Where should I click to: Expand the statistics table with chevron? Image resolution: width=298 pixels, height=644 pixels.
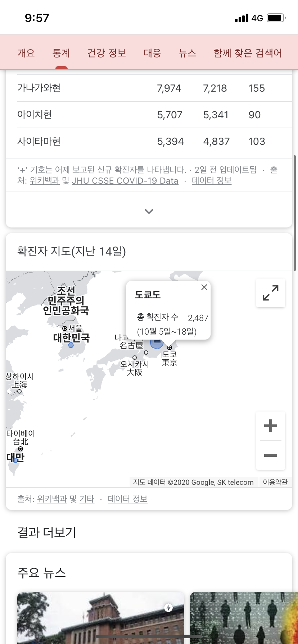[x=149, y=211]
